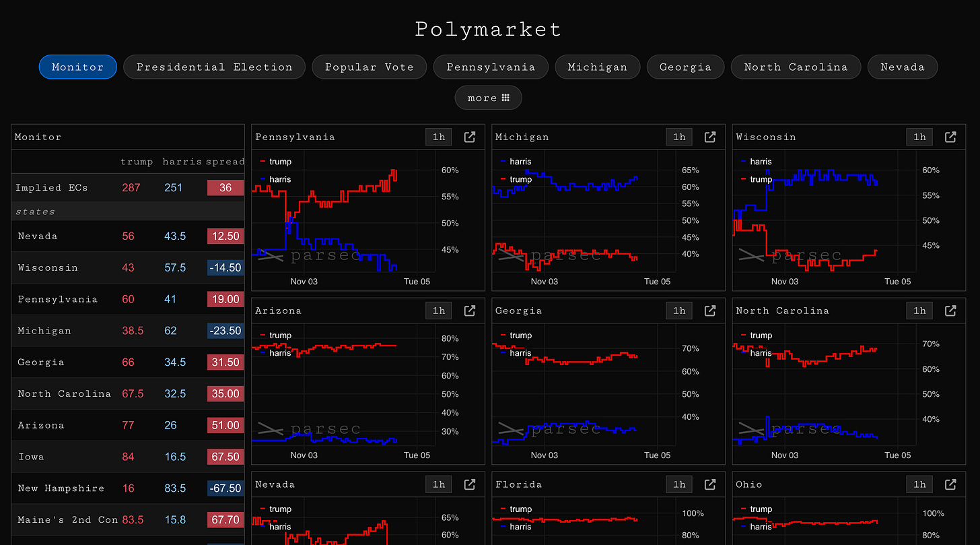Open the North Carolina tab
Viewport: 980px width, 545px height.
coord(796,67)
